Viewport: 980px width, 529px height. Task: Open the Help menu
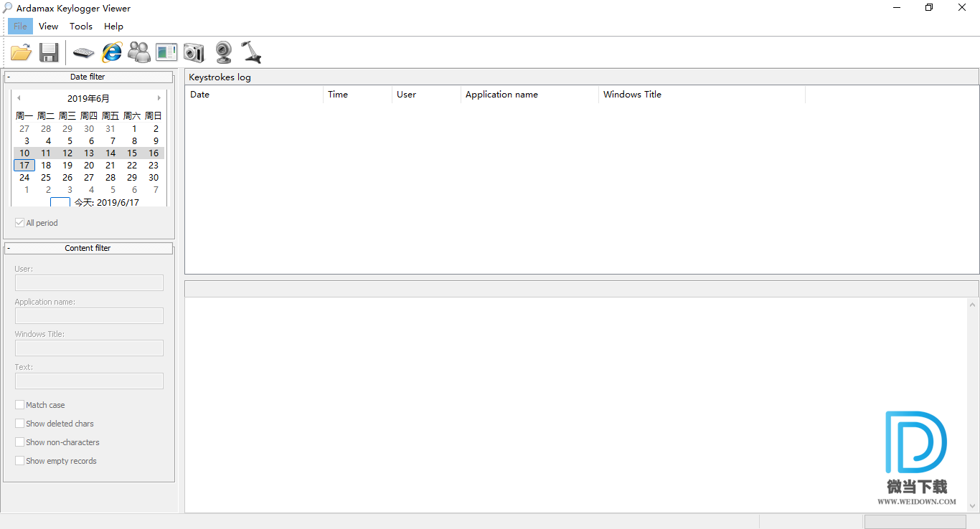click(113, 27)
